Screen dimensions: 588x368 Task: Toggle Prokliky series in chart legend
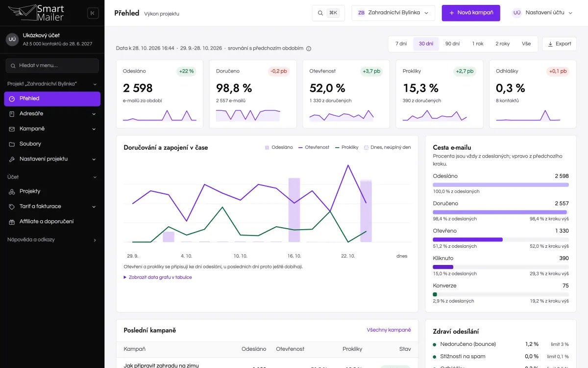pos(346,147)
